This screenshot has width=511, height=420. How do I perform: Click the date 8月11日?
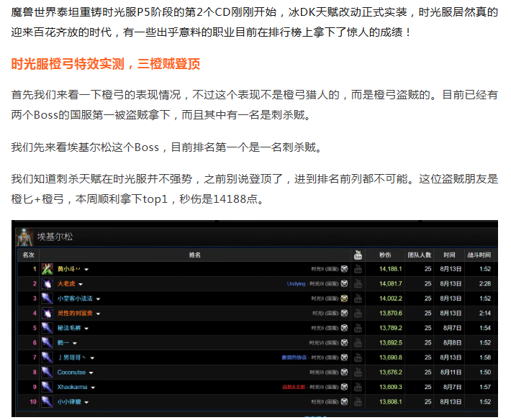pyautogui.click(x=451, y=372)
